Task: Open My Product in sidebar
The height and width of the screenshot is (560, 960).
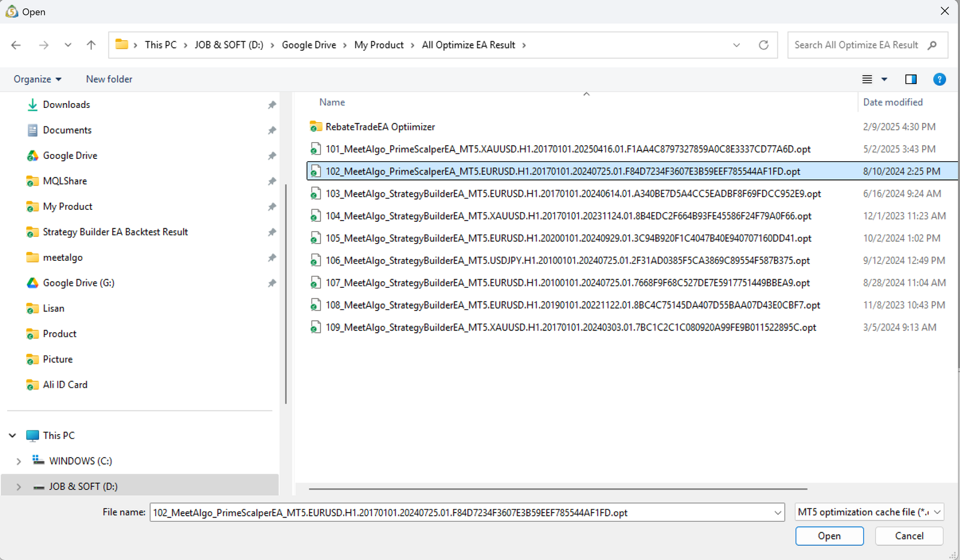Action: pos(67,206)
